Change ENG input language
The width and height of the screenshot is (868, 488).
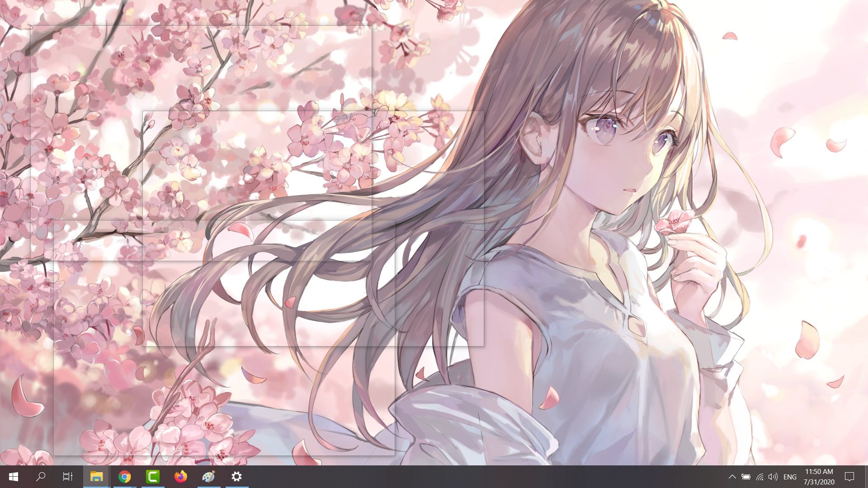790,477
